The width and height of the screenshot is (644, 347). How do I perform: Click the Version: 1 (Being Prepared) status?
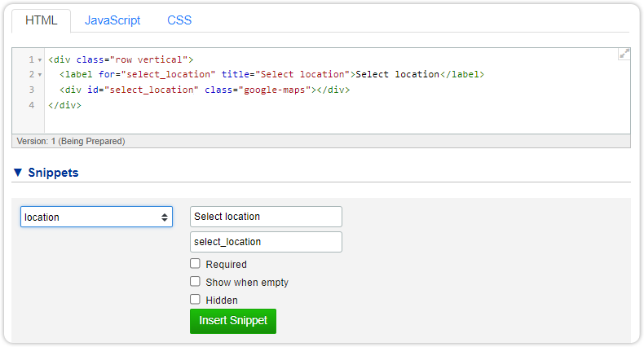pos(71,141)
